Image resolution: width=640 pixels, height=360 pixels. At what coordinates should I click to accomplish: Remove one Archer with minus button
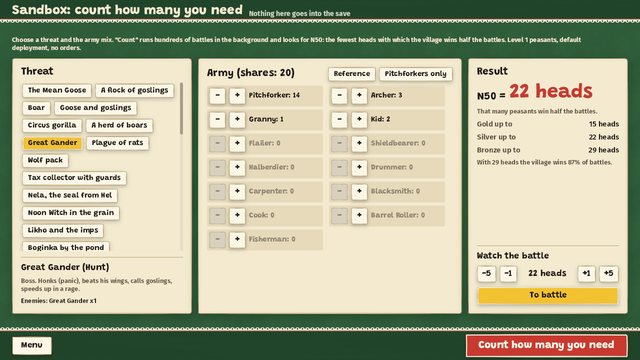click(x=339, y=96)
